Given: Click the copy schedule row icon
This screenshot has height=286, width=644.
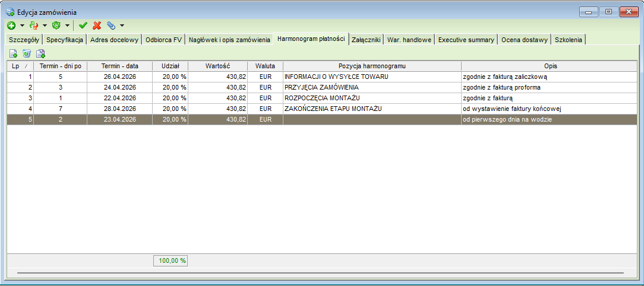Looking at the screenshot, I should pyautogui.click(x=40, y=53).
